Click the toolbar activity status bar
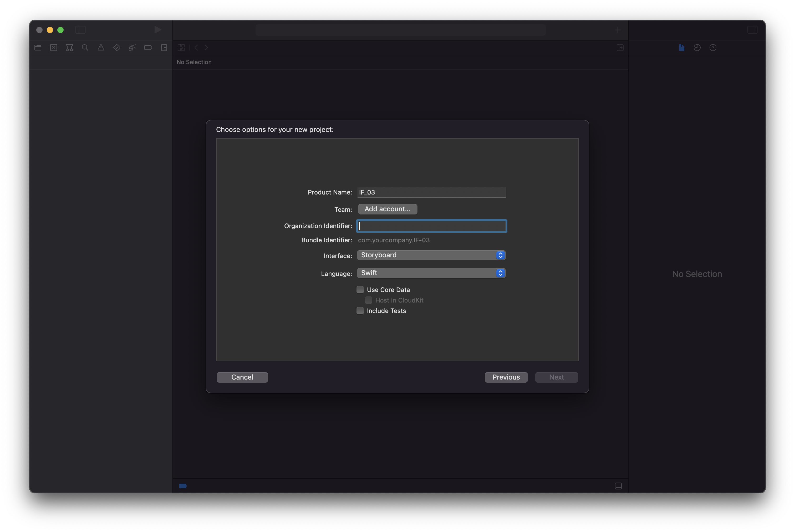This screenshot has width=795, height=532. point(400,30)
